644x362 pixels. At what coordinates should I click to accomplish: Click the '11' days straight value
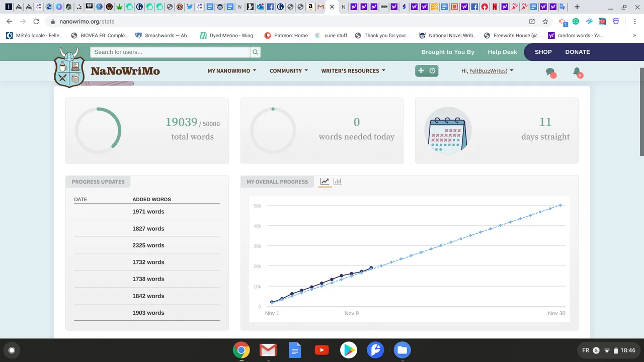coord(545,122)
